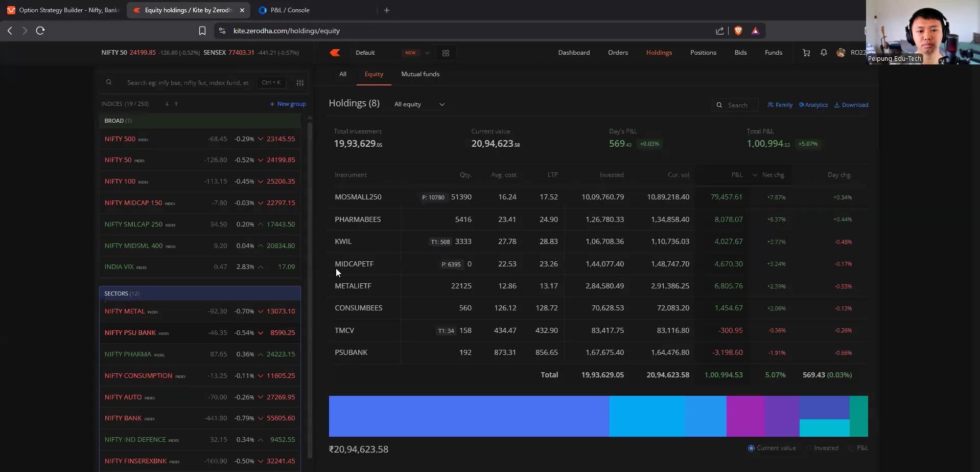The width and height of the screenshot is (980, 472).
Task: Click the watchlist search input field
Action: pyautogui.click(x=188, y=82)
